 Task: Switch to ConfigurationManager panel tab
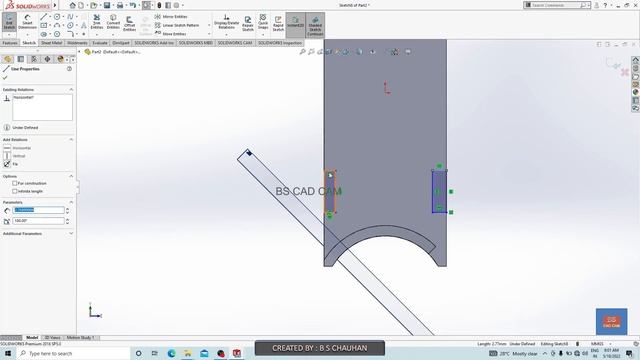coord(34,59)
